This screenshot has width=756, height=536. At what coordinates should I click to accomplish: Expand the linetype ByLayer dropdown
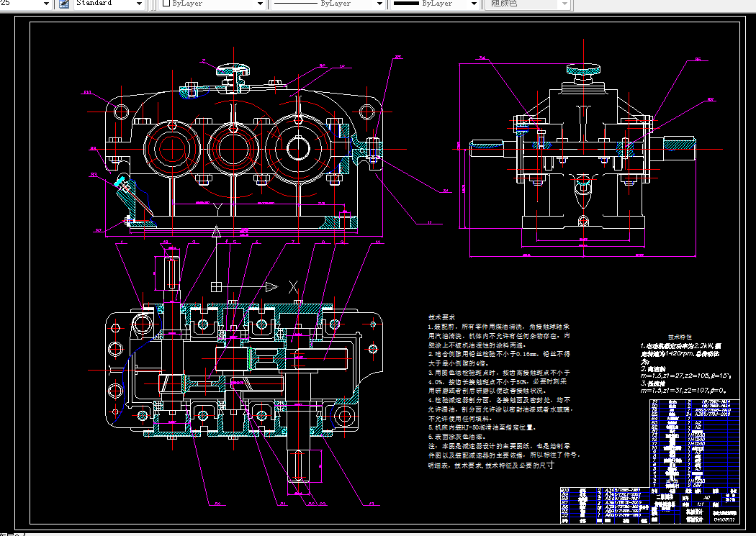tap(379, 4)
